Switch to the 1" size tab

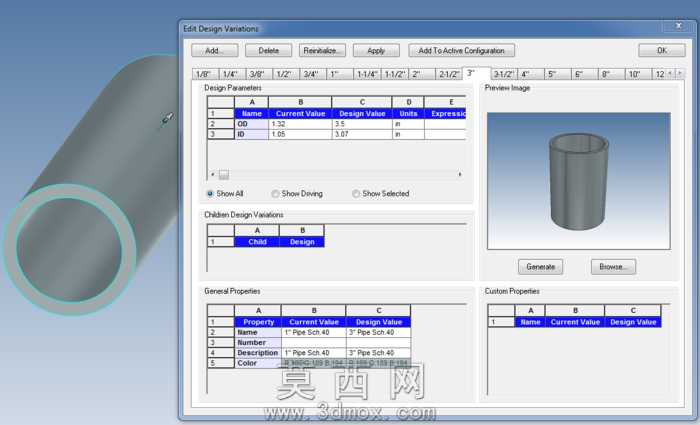(340, 74)
